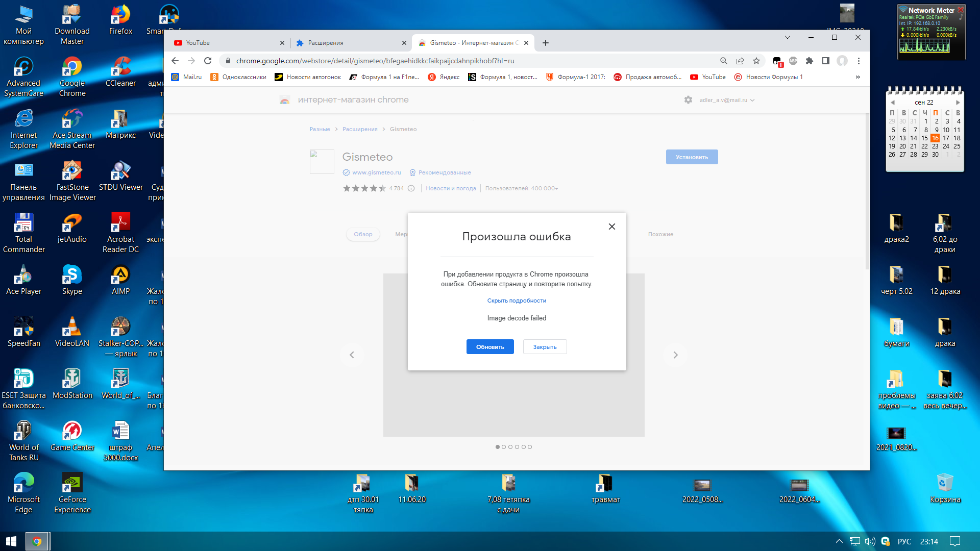The height and width of the screenshot is (551, 980).
Task: Open the Mail.ru bookmark
Action: [x=187, y=77]
